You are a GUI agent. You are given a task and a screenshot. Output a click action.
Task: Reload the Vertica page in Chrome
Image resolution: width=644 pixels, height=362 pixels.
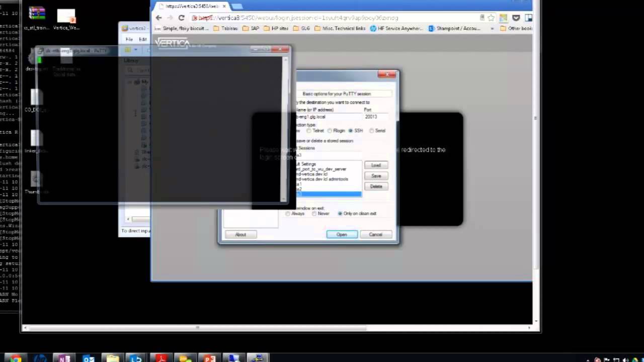click(x=182, y=18)
